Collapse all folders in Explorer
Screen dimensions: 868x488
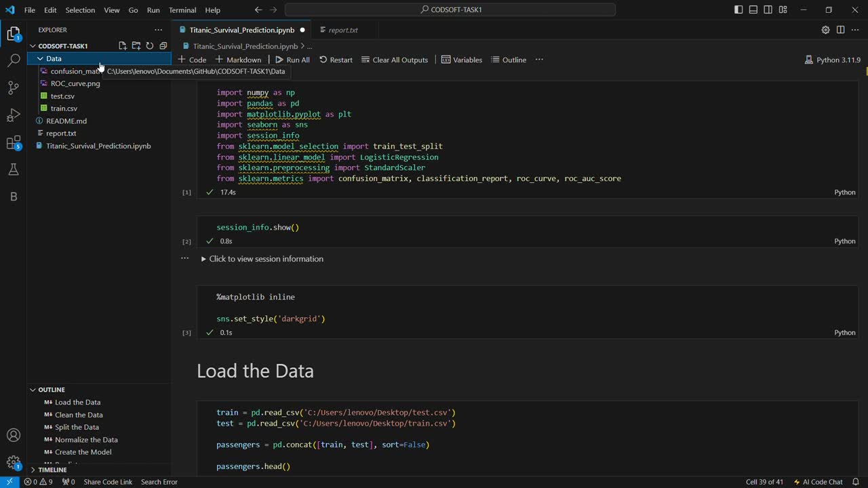(163, 46)
